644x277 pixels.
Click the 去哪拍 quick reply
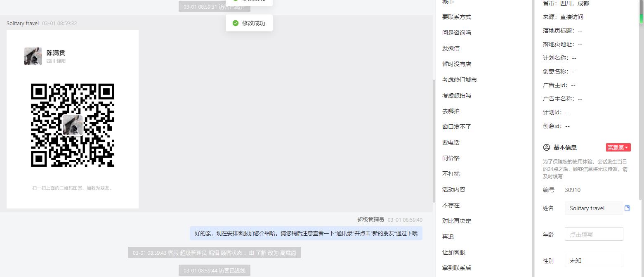(451, 111)
